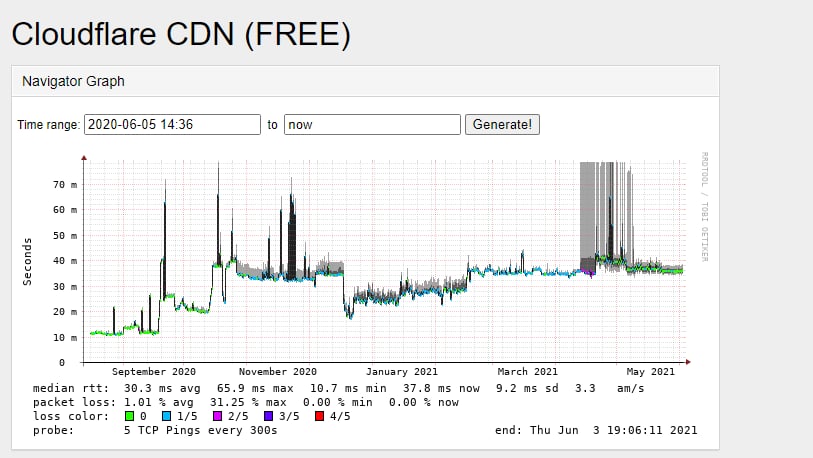Click the end timestamp Thu Jun 3 text
This screenshot has width=813, height=458.
[x=596, y=430]
